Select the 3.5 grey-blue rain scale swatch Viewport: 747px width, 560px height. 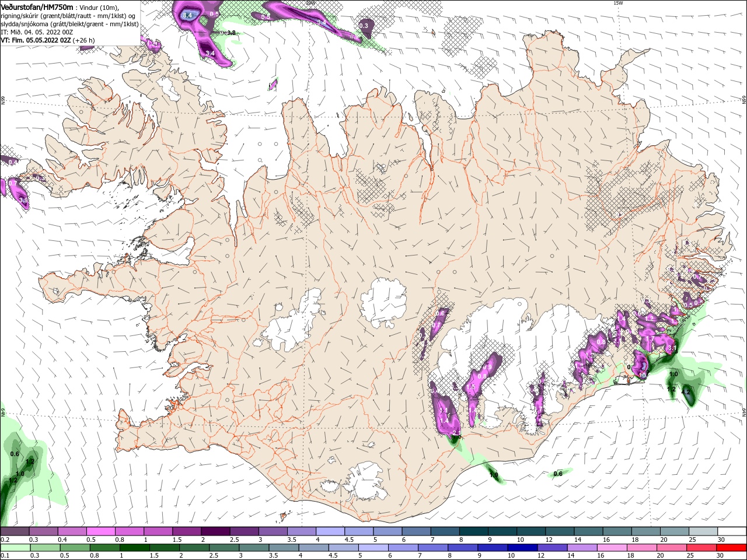[x=284, y=548]
